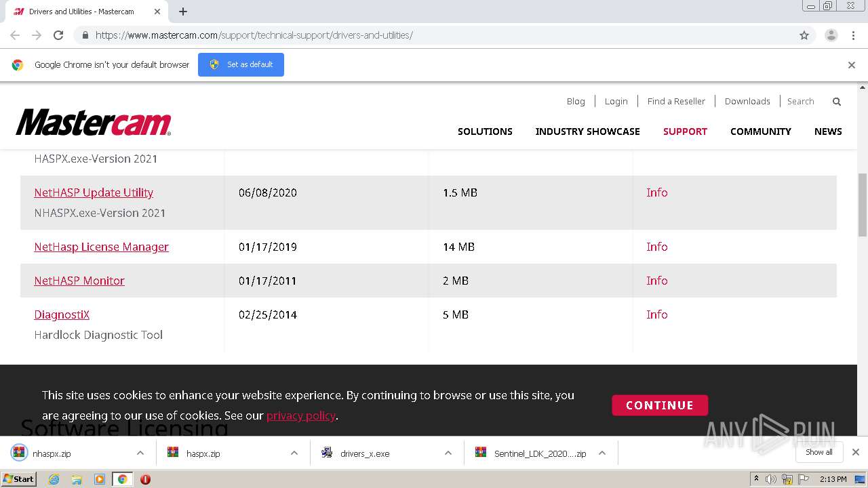Screen dimensions: 868x488
Task: Open the SOLUTIONS menu
Action: pos(485,131)
